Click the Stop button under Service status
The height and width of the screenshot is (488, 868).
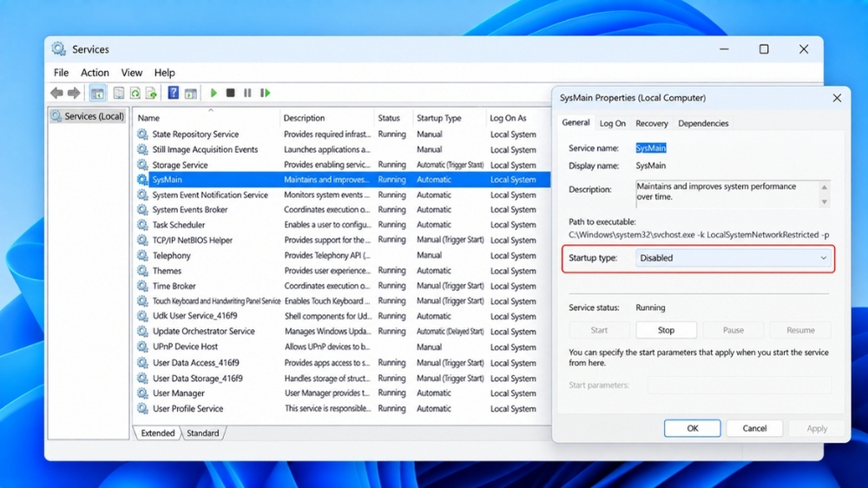pyautogui.click(x=666, y=330)
